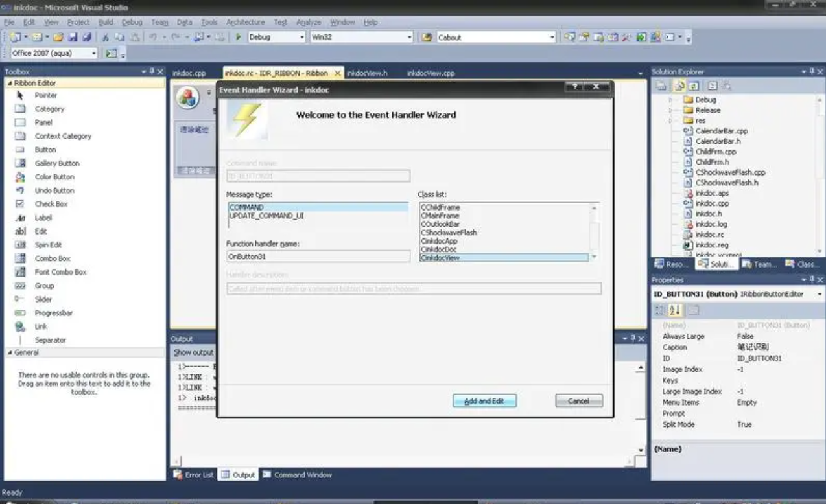Toggle the Solution Explorer auto-hide pin

pos(812,72)
